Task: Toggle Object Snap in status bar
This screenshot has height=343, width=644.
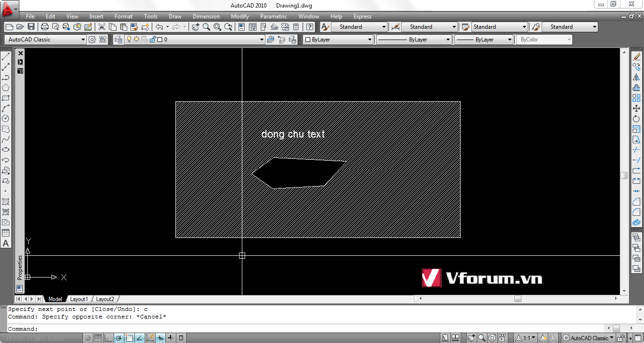Action: click(129, 338)
